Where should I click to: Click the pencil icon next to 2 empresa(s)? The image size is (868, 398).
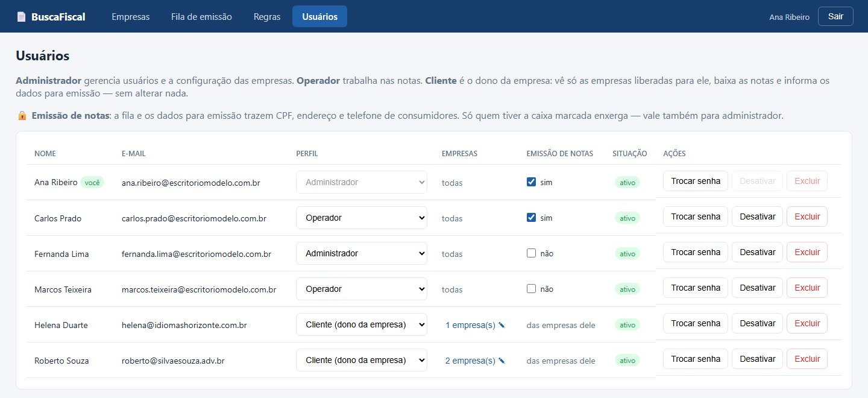(502, 361)
